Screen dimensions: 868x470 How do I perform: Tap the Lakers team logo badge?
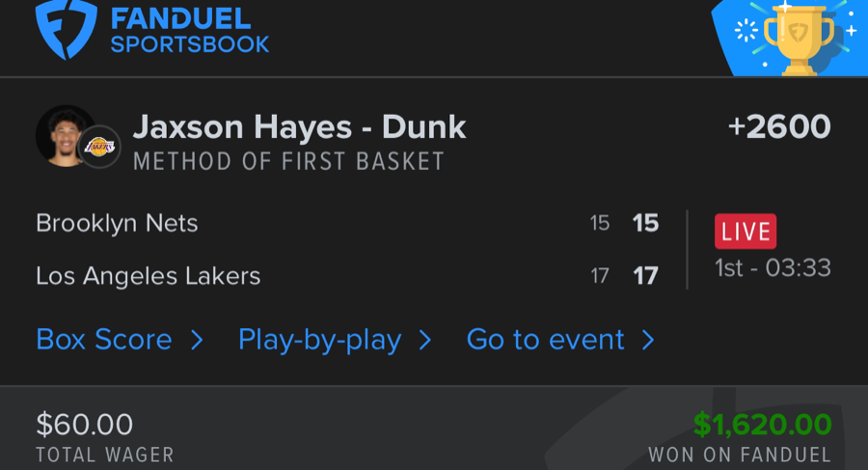98,147
